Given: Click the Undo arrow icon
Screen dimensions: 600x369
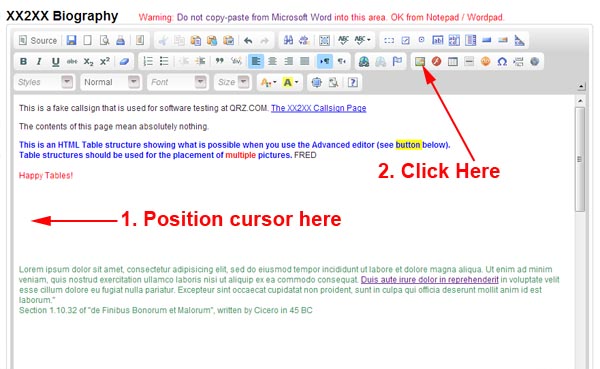Looking at the screenshot, I should [x=248, y=40].
